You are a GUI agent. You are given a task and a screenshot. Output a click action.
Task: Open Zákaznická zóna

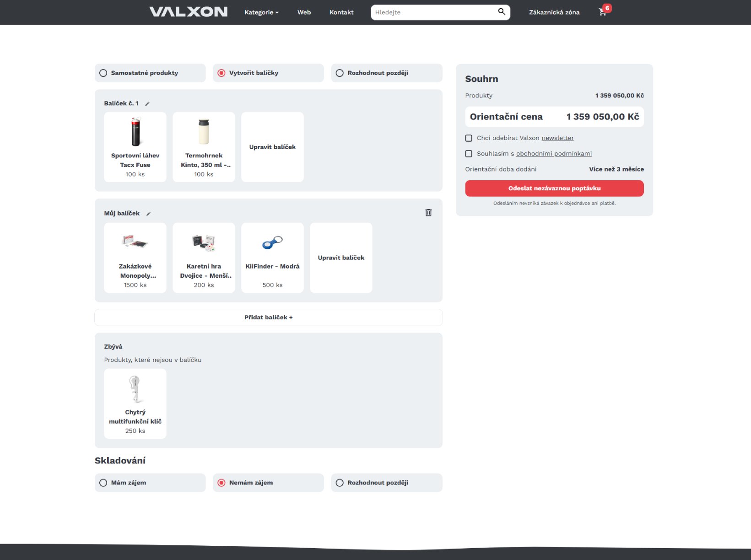click(554, 12)
